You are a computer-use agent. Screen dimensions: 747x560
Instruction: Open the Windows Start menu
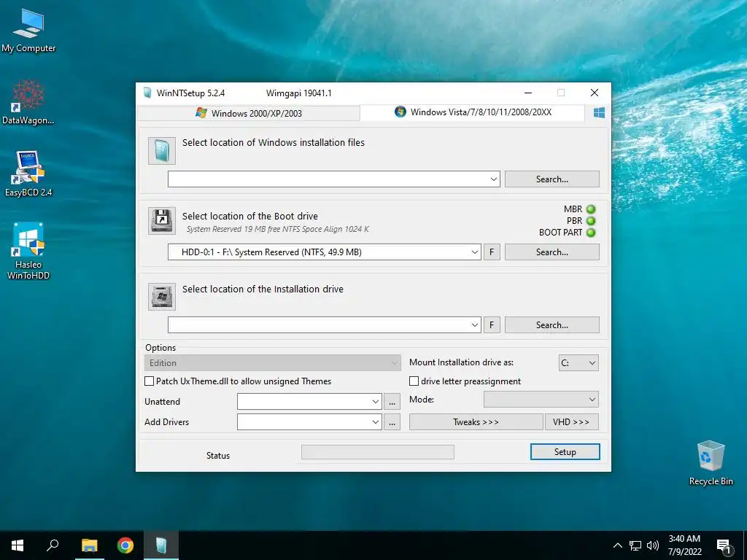point(18,545)
